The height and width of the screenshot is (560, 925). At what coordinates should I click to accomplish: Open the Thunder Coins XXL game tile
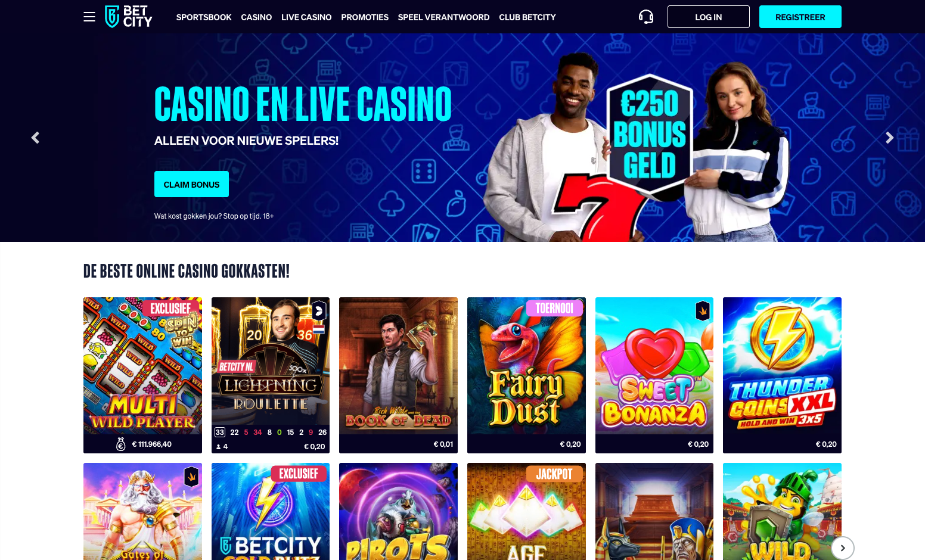point(782,375)
